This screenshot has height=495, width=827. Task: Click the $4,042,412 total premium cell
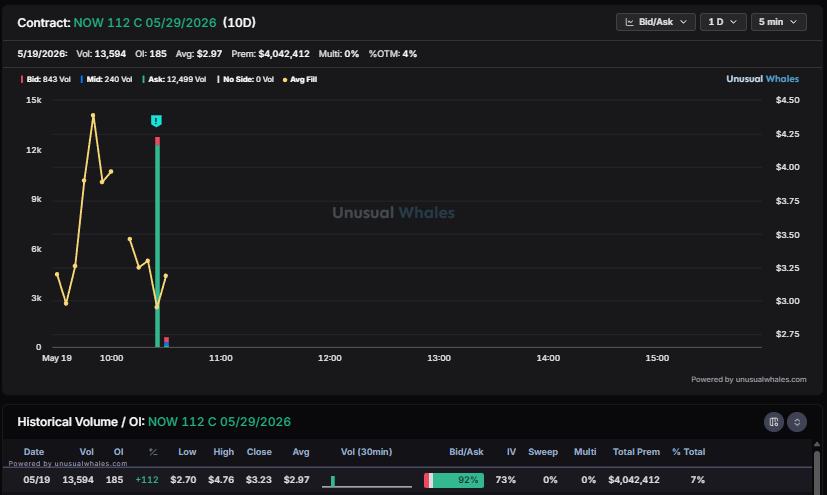tap(633, 480)
